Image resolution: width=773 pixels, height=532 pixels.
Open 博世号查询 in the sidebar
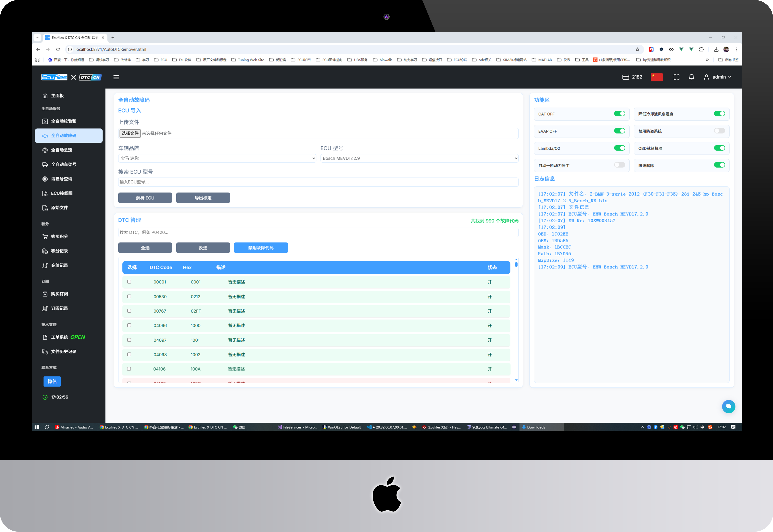click(x=61, y=179)
